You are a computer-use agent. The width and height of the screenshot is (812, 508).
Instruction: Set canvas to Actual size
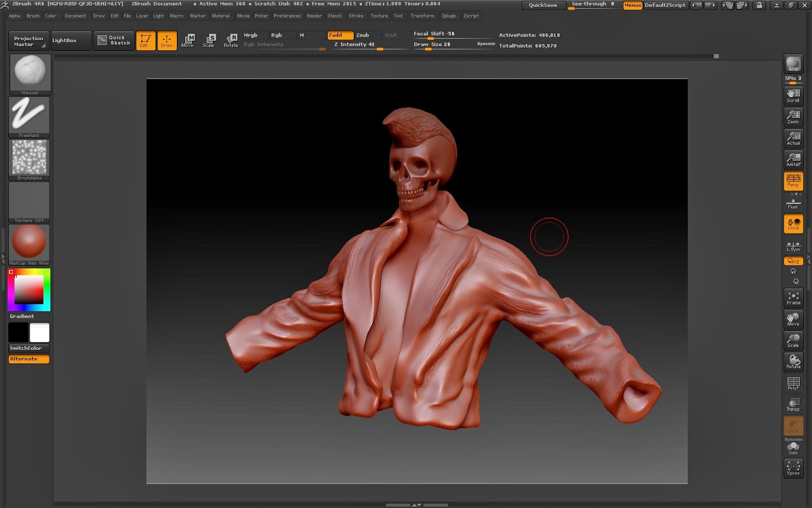pos(793,139)
